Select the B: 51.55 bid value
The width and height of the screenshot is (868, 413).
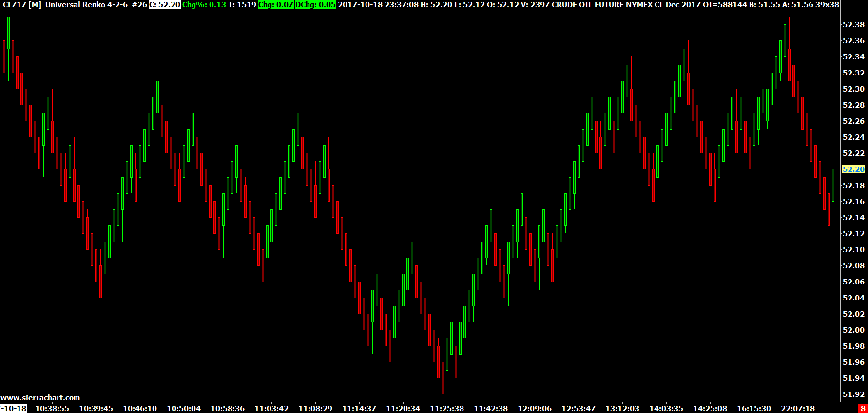[765, 4]
